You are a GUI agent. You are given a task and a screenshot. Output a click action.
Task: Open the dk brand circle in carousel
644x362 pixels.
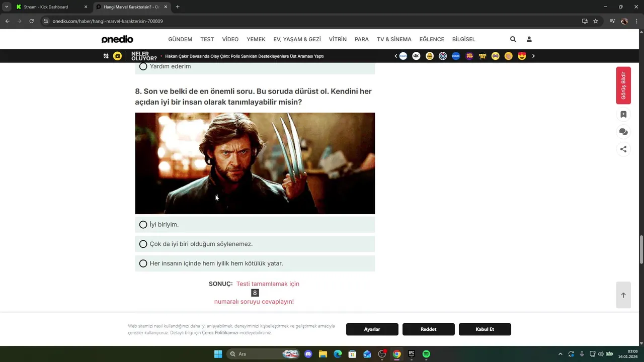(416, 56)
